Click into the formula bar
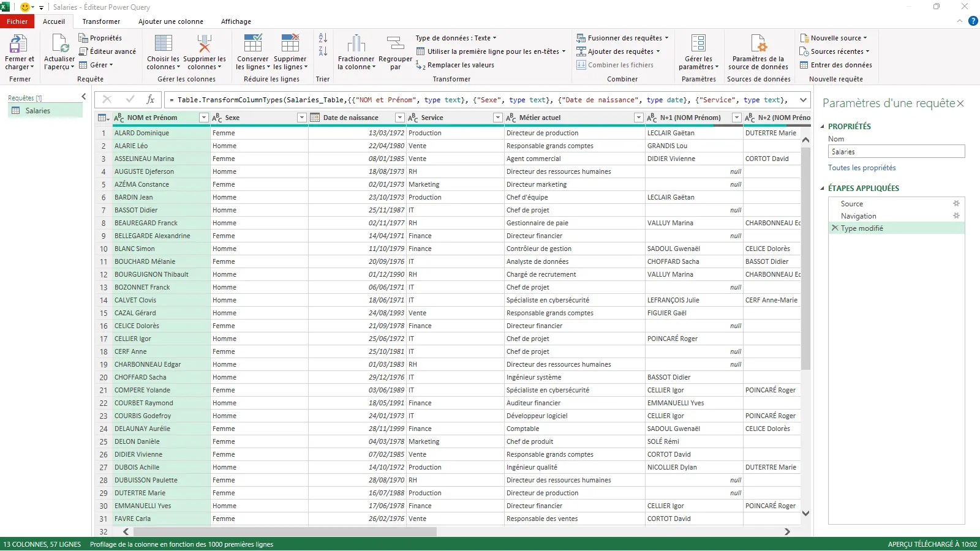This screenshot has width=980, height=551. [480, 100]
